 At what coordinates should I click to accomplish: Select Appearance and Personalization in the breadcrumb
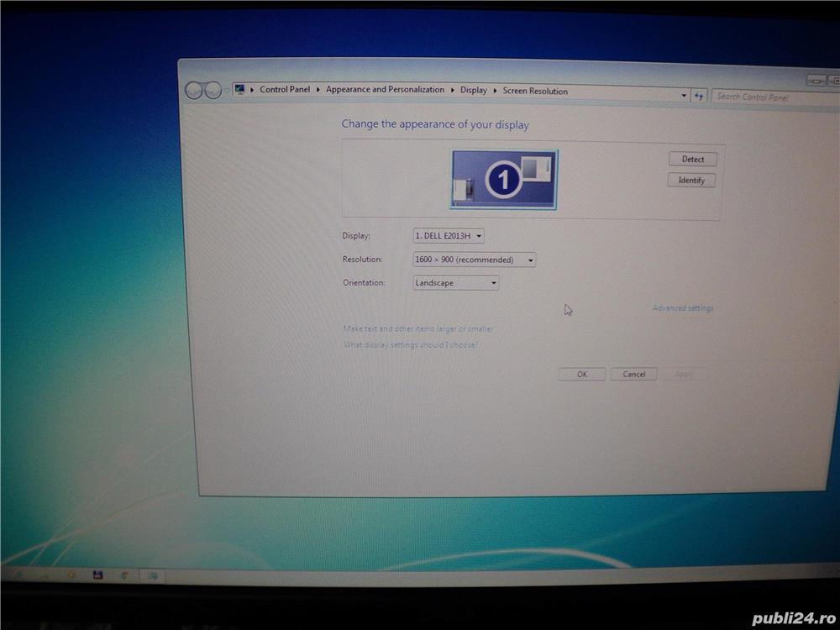tap(385, 89)
